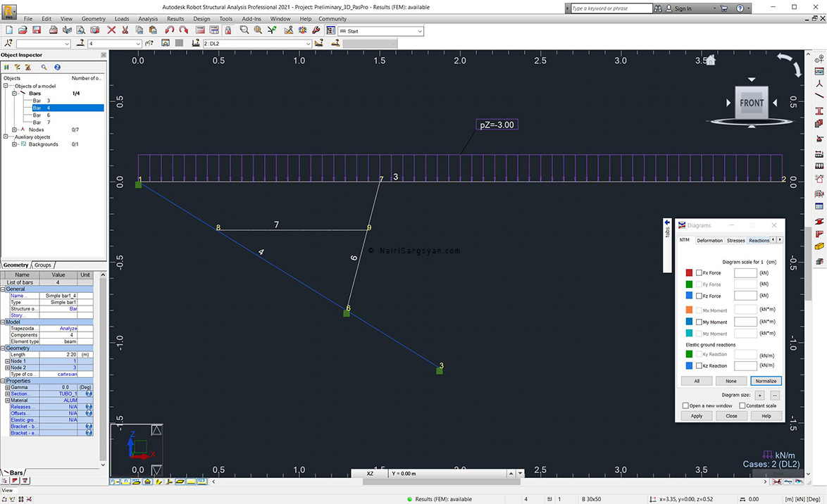Create a new project with the New icon
Screen dimensions: 827x504
(x=9, y=30)
